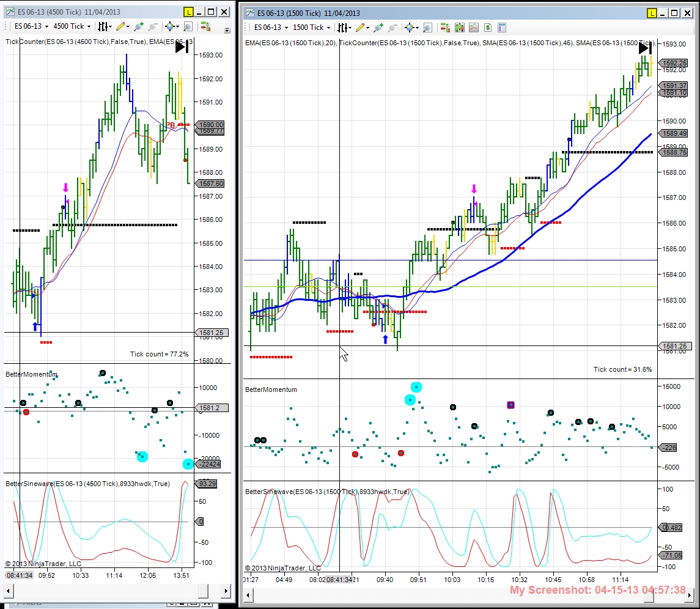Viewport: 700px width, 609px height.
Task: Click right scroll arrow of 1500 Tick chart
Action: (690, 595)
